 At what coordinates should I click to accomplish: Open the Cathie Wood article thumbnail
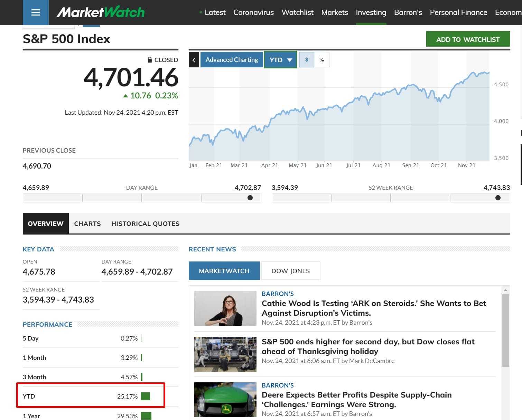[x=225, y=308]
